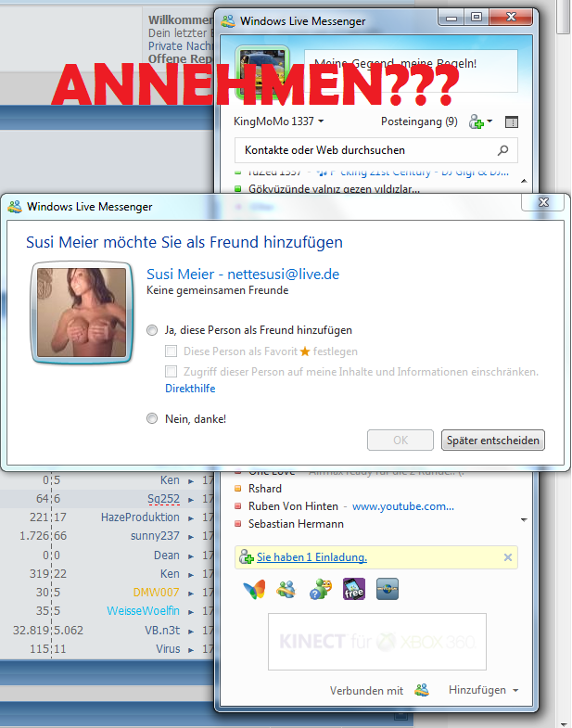Click Susi Meier - nettesusi@live.de link

point(243,274)
